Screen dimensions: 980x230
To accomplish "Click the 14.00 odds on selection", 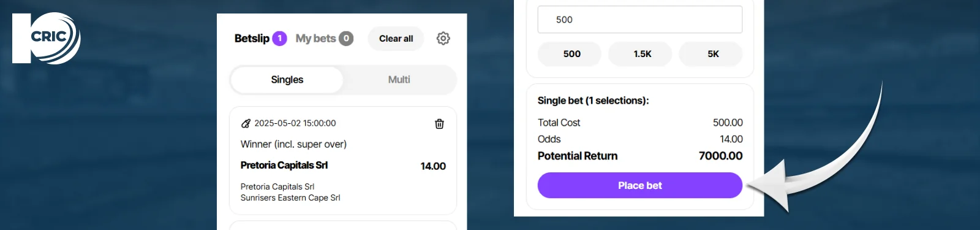I will [x=433, y=166].
